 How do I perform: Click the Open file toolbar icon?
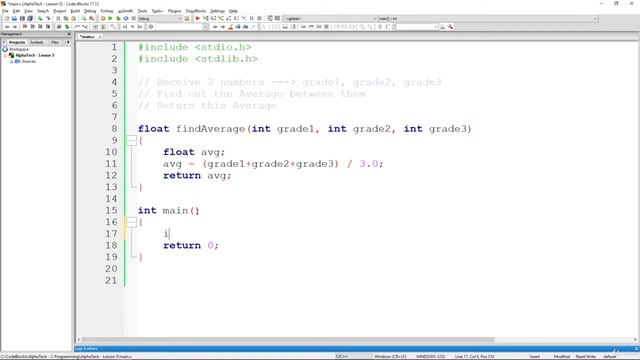[x=14, y=19]
